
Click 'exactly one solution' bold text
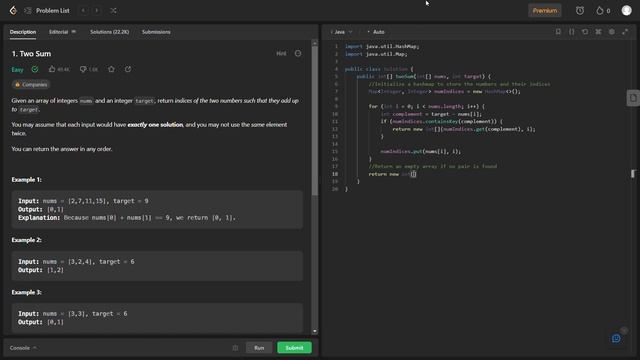(x=155, y=125)
